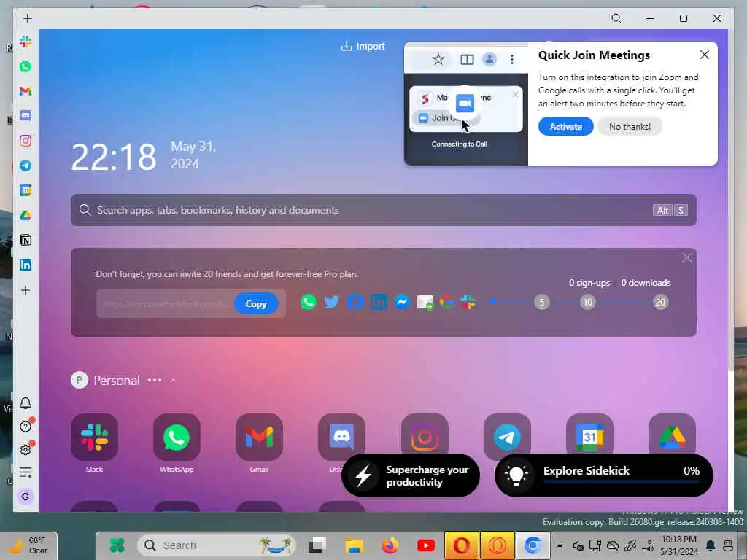Focus the search apps, tabs, bookmarks field

click(384, 210)
